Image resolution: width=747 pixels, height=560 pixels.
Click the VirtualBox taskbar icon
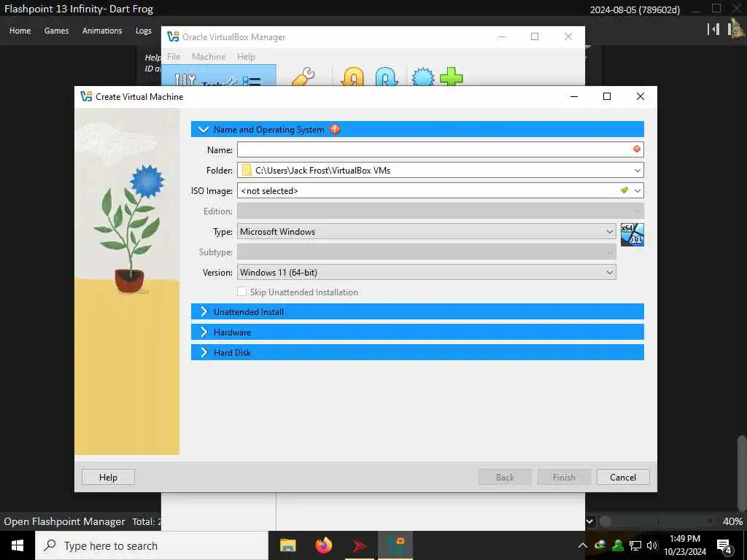395,545
